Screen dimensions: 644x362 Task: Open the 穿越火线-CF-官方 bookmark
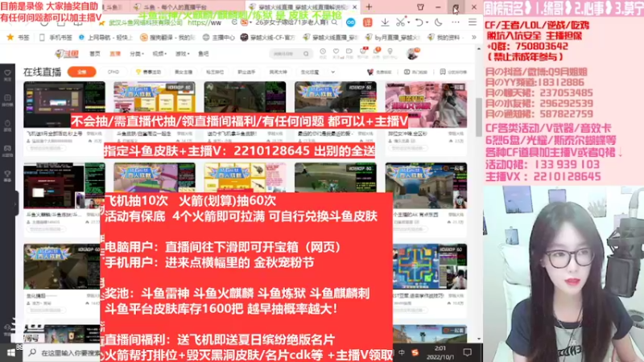268,37
